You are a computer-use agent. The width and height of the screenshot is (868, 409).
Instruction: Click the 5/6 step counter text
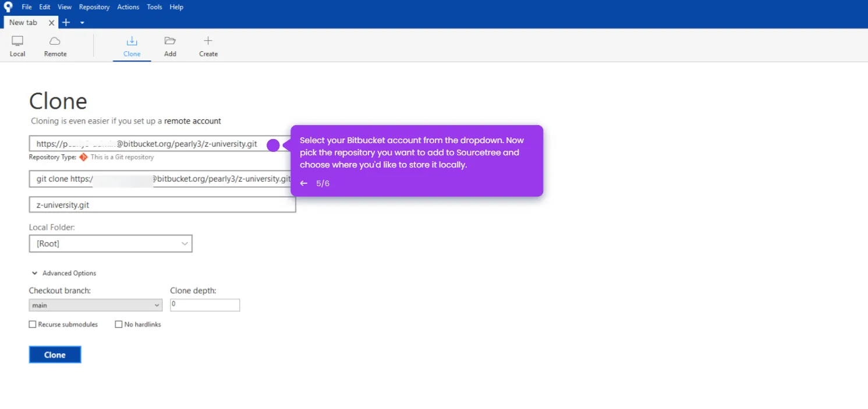[x=323, y=183]
